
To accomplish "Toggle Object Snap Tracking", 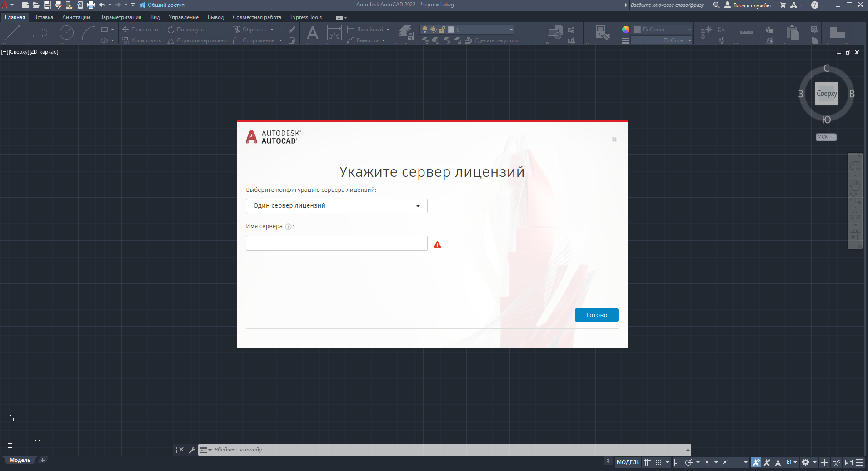I will point(726,462).
